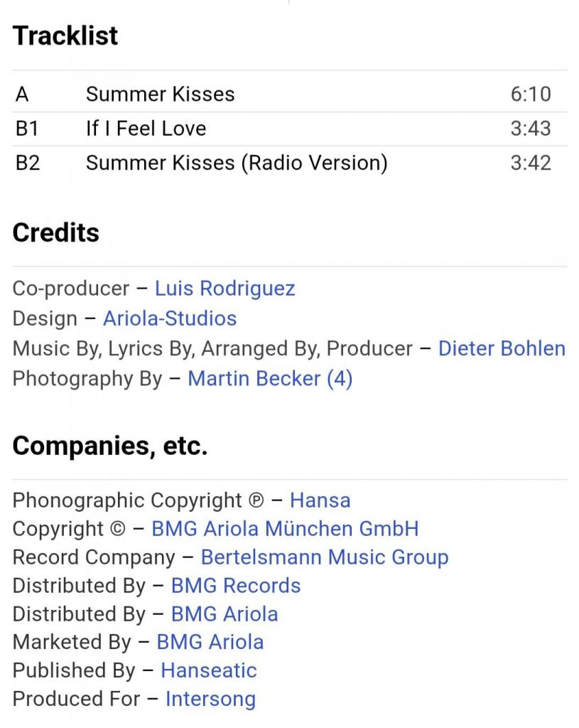Click the track title If I Feel Love
This screenshot has height=728, width=579.
[146, 129]
